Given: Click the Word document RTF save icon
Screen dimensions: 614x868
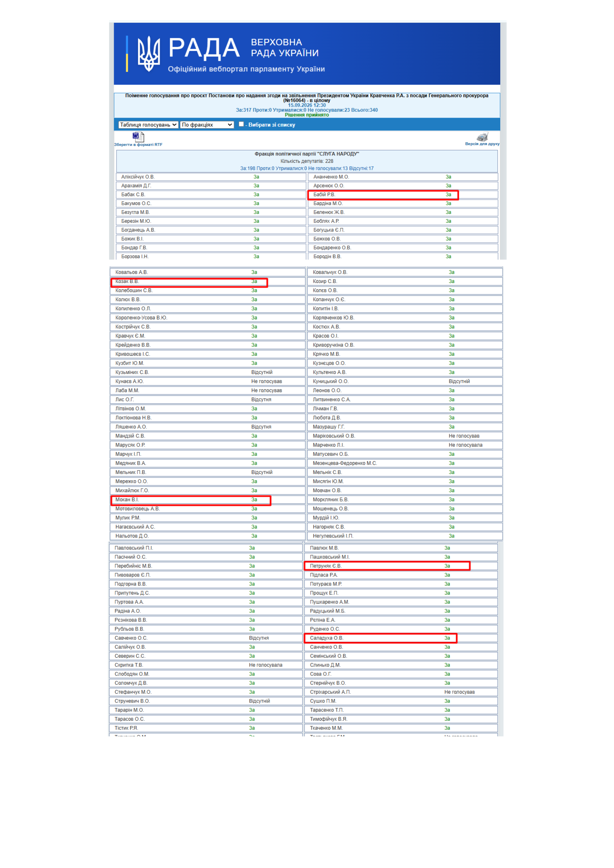Looking at the screenshot, I should coord(138,136).
